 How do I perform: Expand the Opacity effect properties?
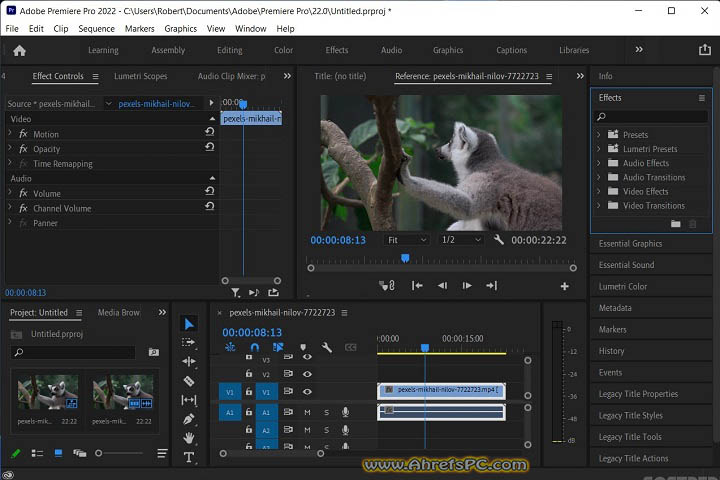tap(10, 148)
